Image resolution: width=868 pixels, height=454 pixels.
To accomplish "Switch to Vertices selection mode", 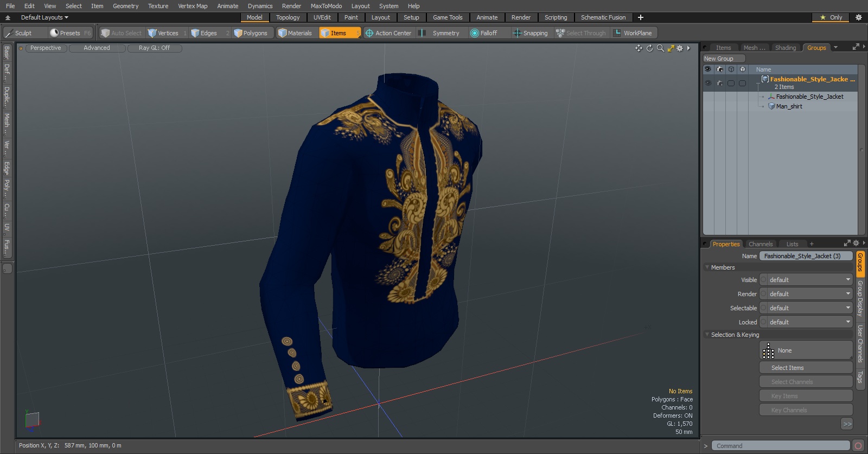I will coord(167,33).
